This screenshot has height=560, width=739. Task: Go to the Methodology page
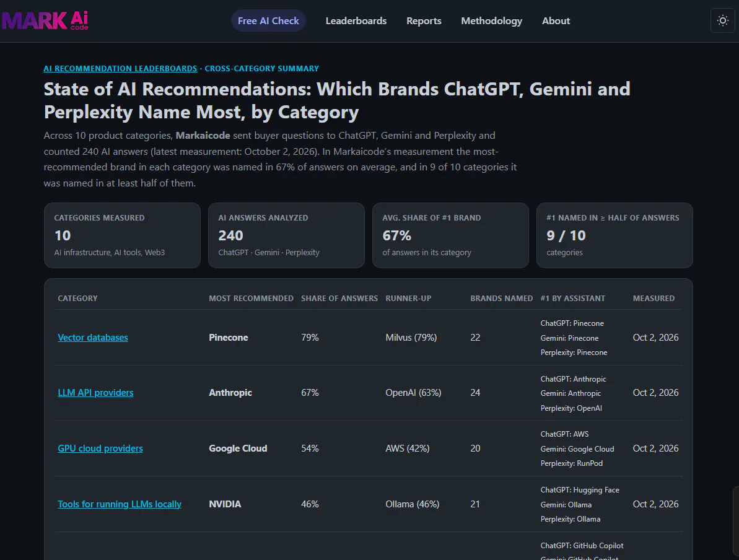click(x=492, y=20)
